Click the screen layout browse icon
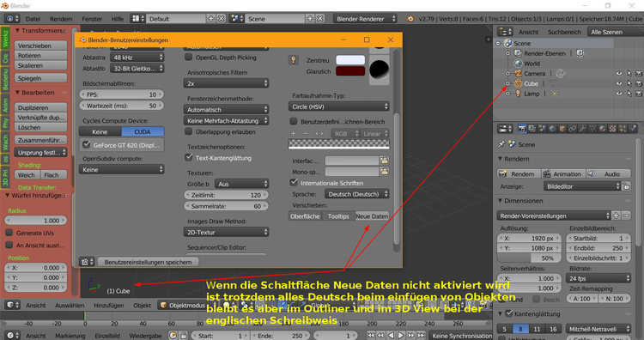 click(137, 19)
